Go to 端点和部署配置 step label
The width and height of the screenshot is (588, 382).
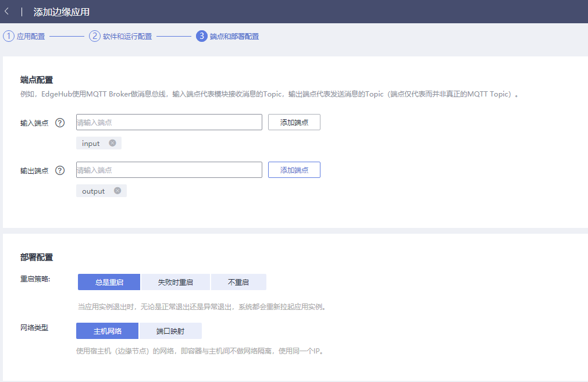pos(234,37)
